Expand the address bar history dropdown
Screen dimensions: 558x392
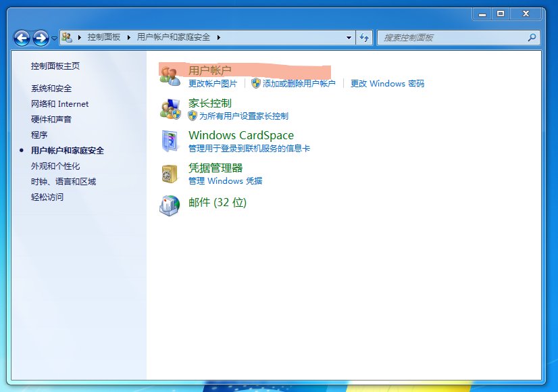coord(349,38)
